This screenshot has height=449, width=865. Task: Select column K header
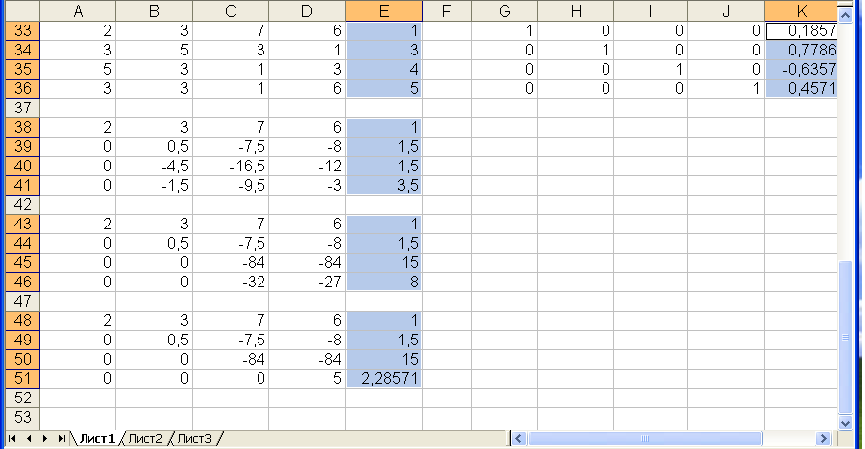tap(801, 11)
